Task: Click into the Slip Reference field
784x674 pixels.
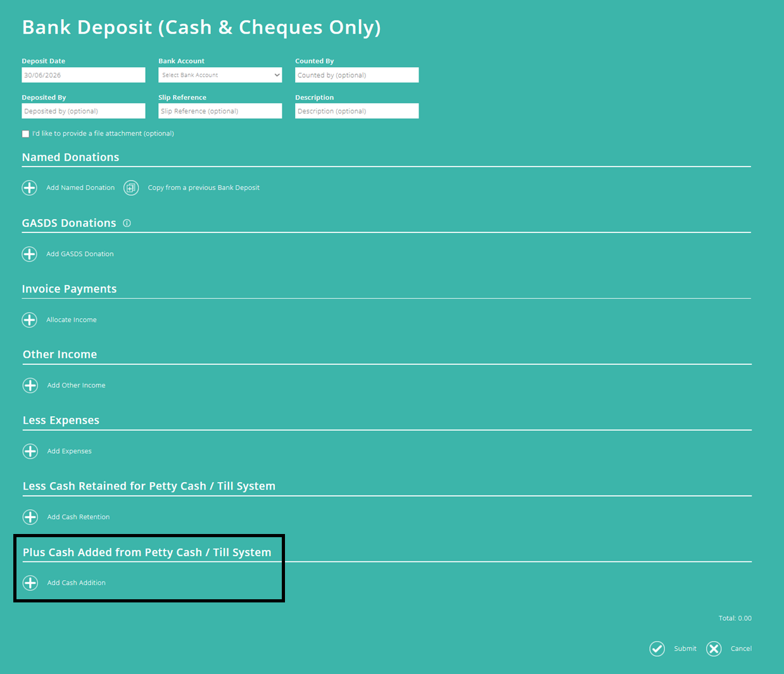Action: click(x=220, y=111)
